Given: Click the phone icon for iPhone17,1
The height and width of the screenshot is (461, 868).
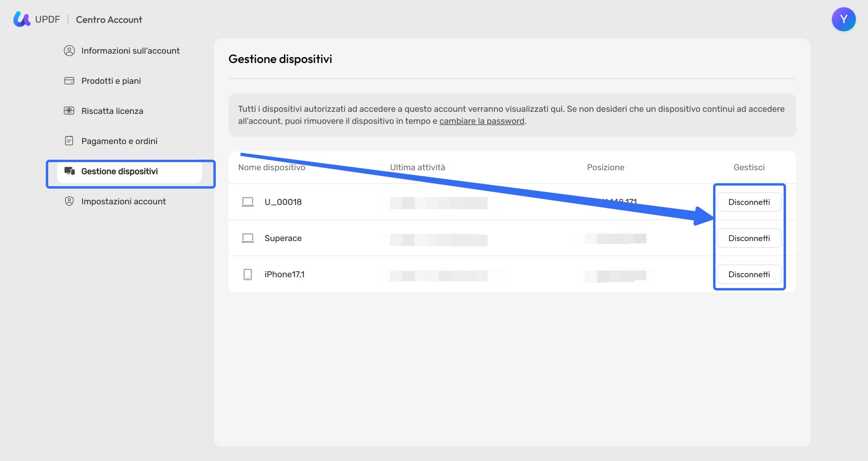Looking at the screenshot, I should (248, 274).
